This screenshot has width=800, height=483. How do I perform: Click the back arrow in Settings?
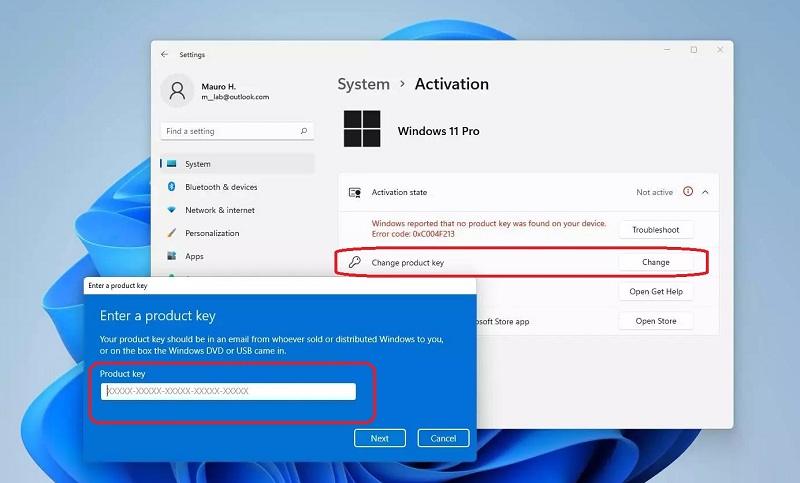coord(165,54)
